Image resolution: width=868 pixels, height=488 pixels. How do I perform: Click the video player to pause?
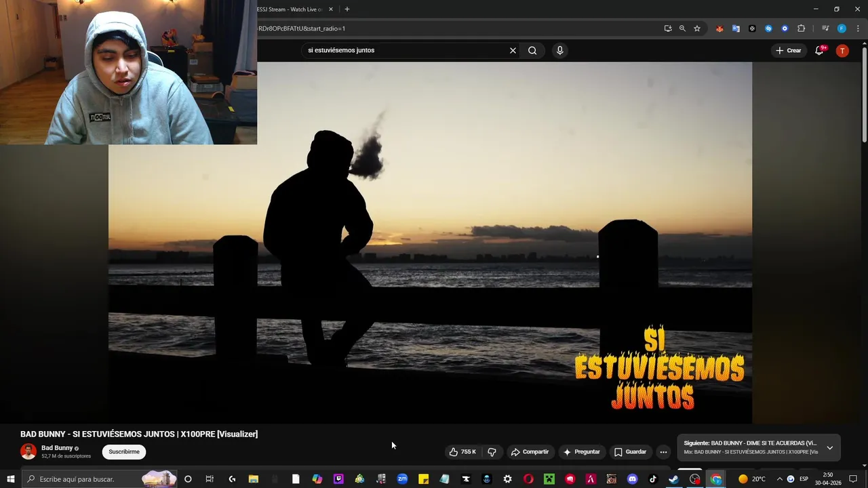pos(430,243)
